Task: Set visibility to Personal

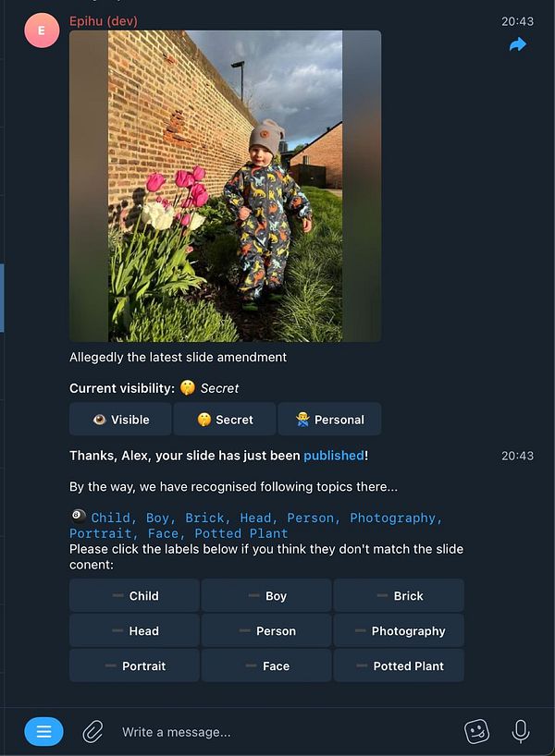Action: (x=329, y=419)
